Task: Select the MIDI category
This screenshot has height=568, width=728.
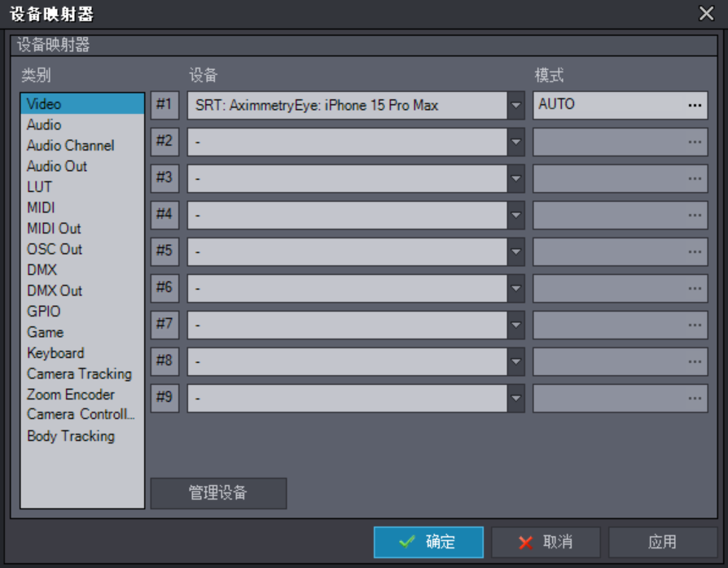Action: point(82,208)
